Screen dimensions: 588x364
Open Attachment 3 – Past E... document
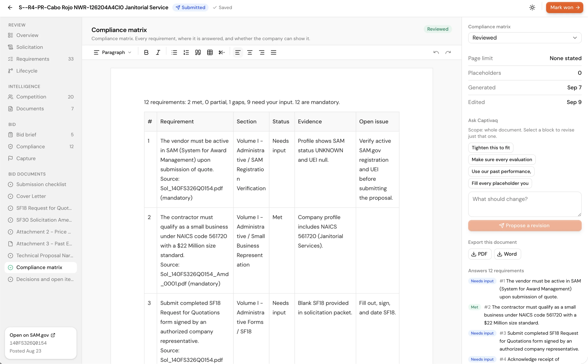[x=41, y=244]
